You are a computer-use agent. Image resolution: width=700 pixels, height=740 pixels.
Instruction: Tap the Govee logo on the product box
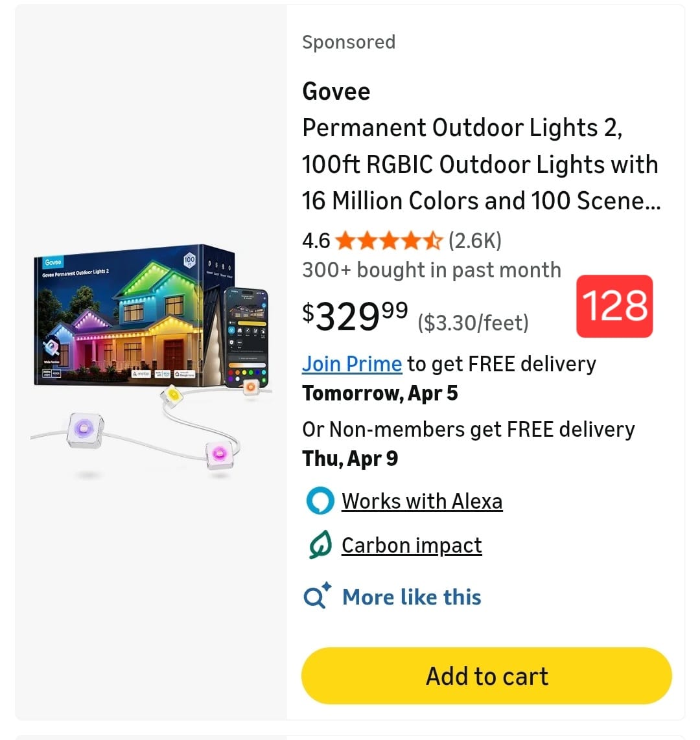click(52, 262)
